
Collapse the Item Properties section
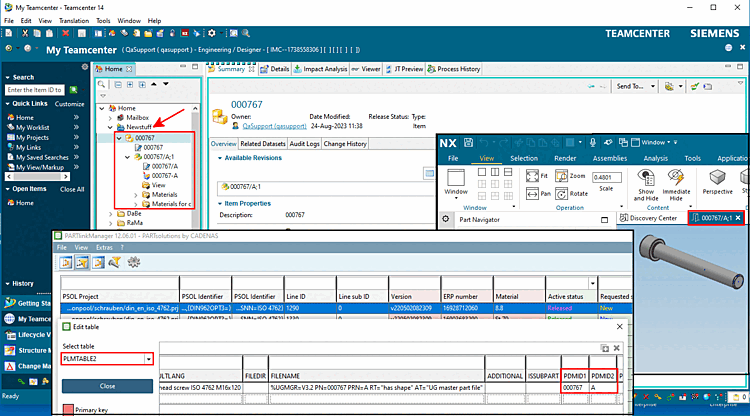220,204
